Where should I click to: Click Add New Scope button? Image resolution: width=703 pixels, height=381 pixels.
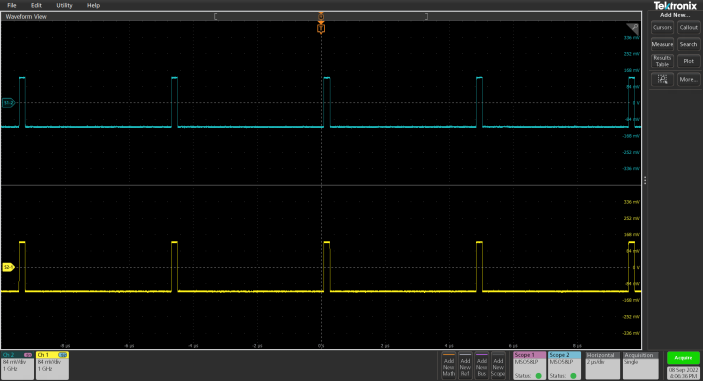(x=498, y=366)
